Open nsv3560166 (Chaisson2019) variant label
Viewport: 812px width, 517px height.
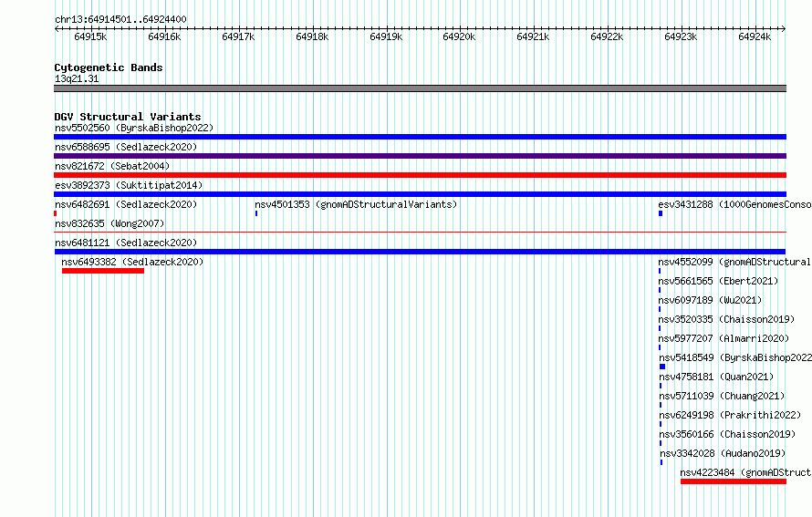click(727, 434)
